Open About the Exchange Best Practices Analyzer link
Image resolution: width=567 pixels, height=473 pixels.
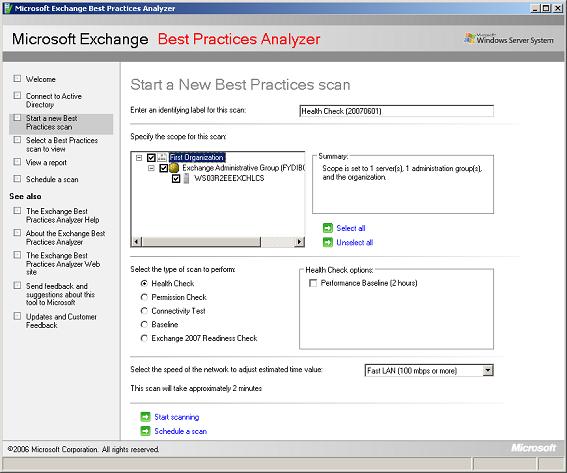click(x=65, y=238)
